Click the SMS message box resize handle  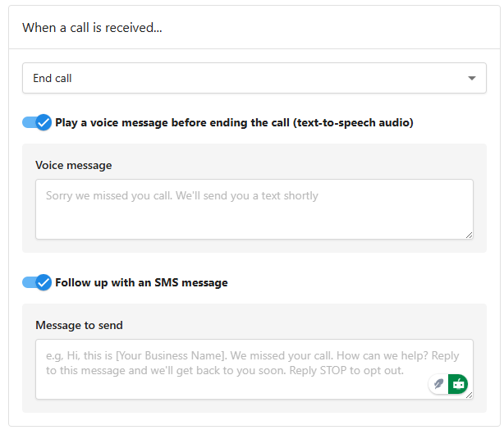coord(470,396)
